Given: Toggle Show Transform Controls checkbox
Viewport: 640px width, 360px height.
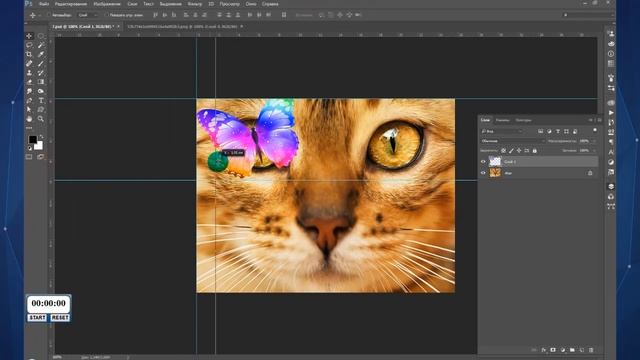Looking at the screenshot, I should (106, 15).
